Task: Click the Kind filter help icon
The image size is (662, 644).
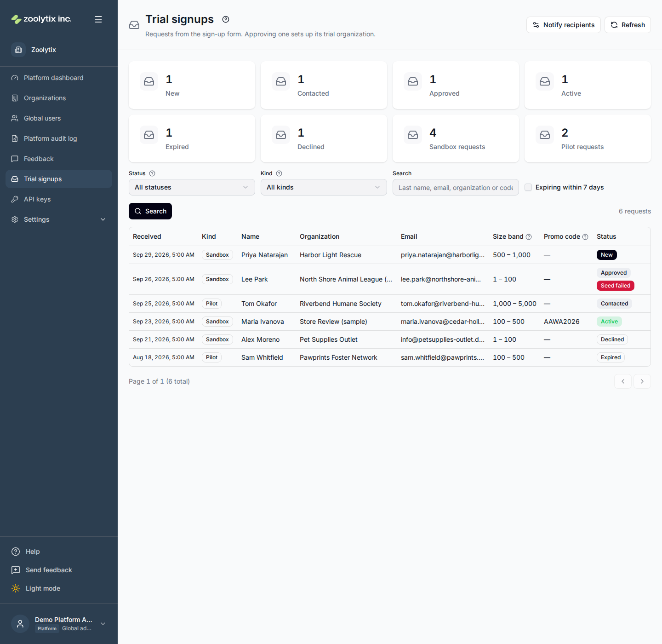Action: coord(279,173)
